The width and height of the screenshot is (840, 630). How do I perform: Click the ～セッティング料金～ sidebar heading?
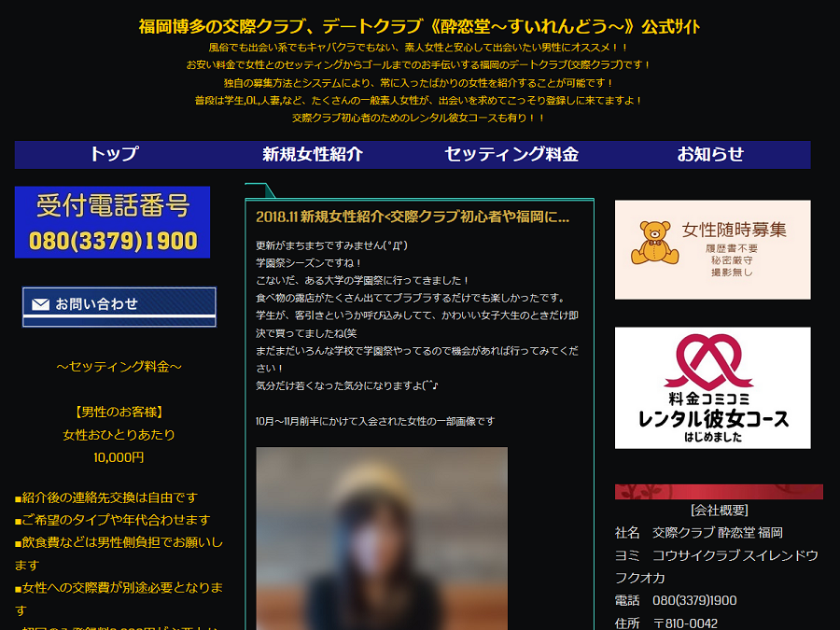tap(119, 367)
